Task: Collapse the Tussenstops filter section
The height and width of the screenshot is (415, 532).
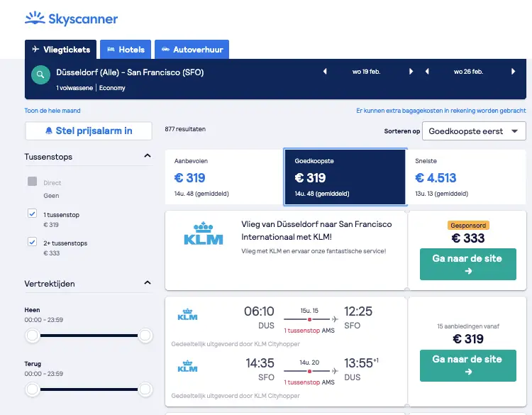Action: tap(148, 156)
